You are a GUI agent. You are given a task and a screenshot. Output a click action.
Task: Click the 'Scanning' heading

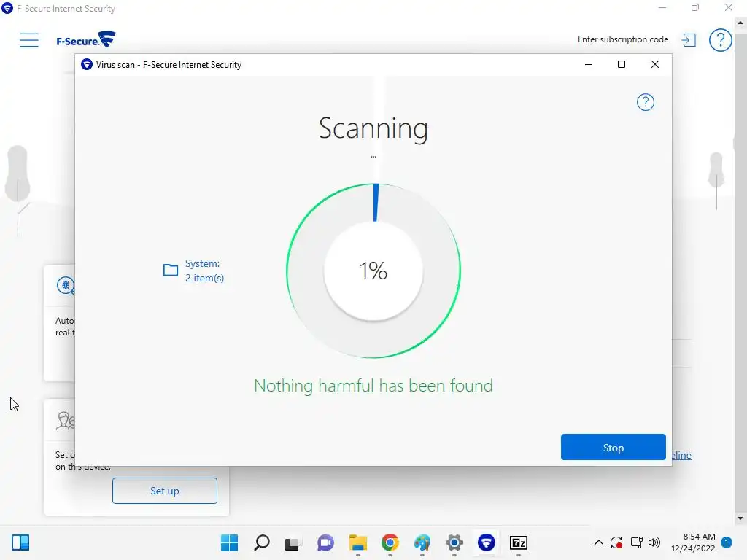(373, 128)
